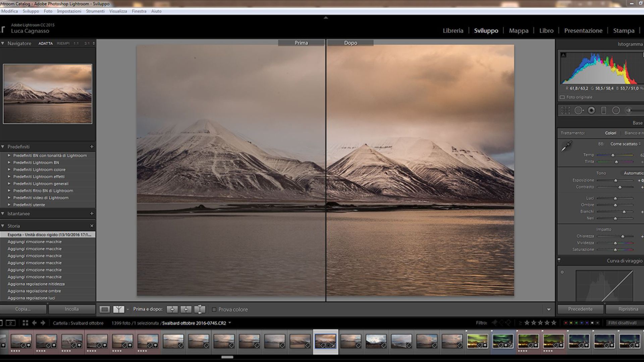Toggle the Foto originale checkbox

562,97
